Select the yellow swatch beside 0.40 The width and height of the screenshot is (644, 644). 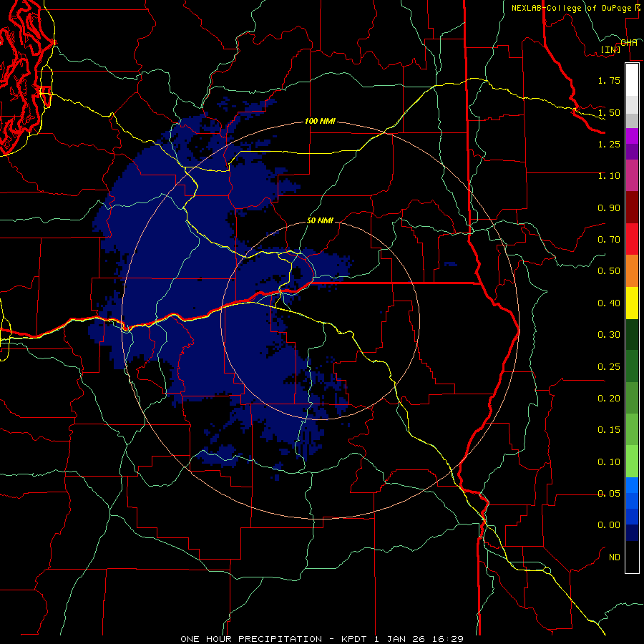[632, 303]
